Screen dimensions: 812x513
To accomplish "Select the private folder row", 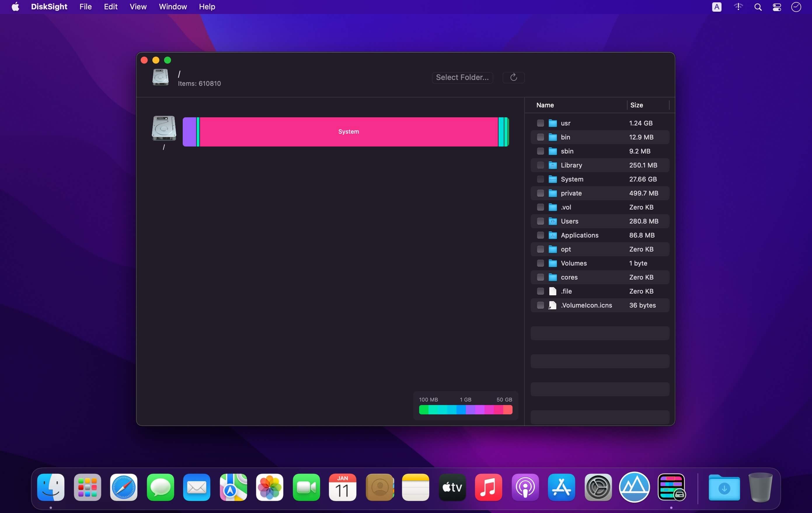I will (590, 193).
